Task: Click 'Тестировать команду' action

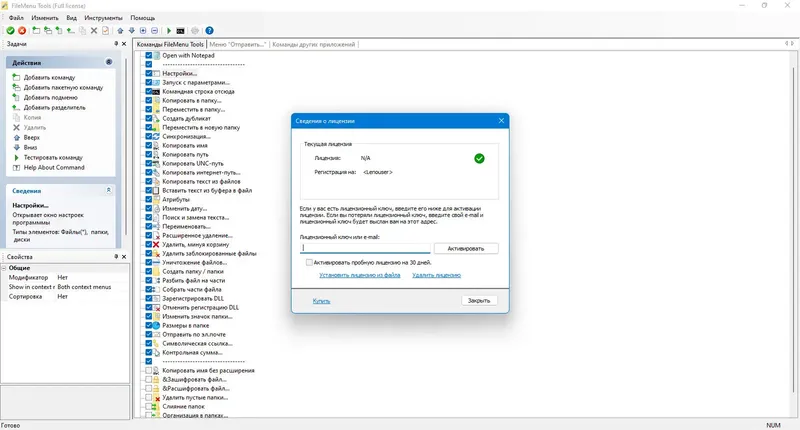Action: pyautogui.click(x=53, y=158)
